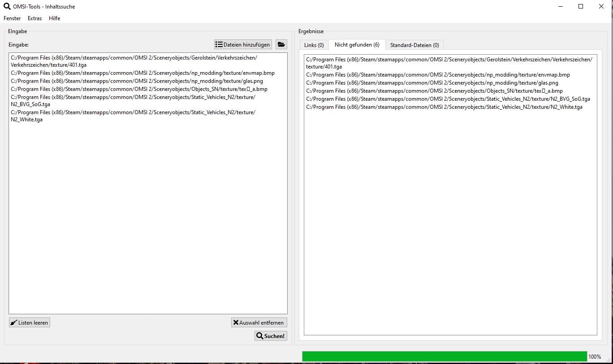Viewport: 613px width, 364px height.
Task: Select N2_White.tga in the results list
Action: (444, 107)
